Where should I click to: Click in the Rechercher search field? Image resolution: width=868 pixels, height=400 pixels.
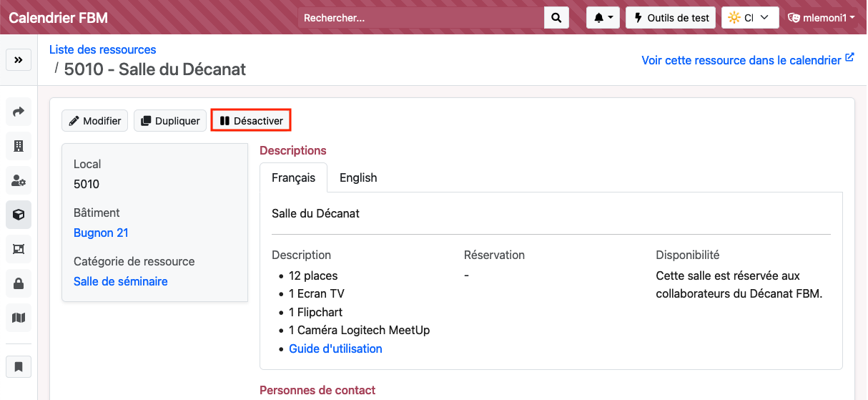click(x=420, y=18)
